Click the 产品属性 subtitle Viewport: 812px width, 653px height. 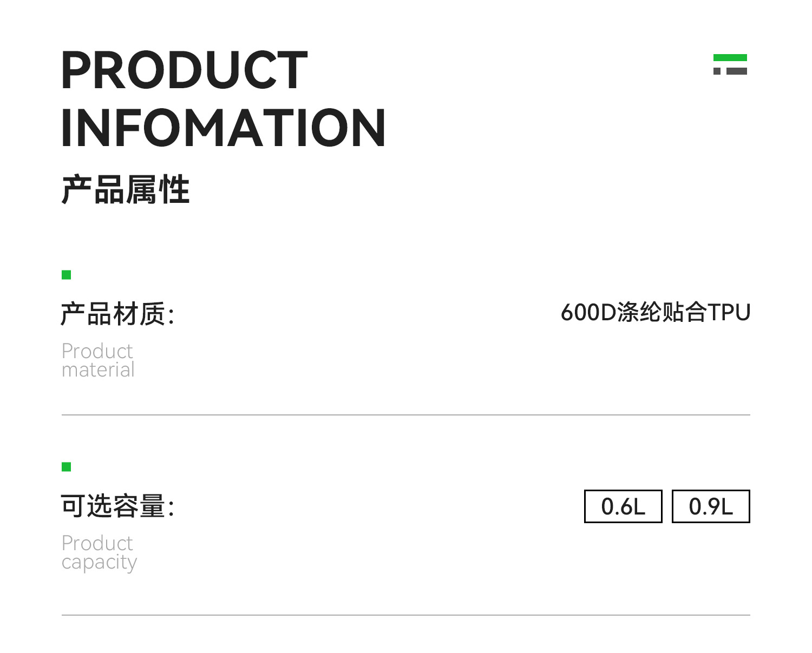(126, 190)
